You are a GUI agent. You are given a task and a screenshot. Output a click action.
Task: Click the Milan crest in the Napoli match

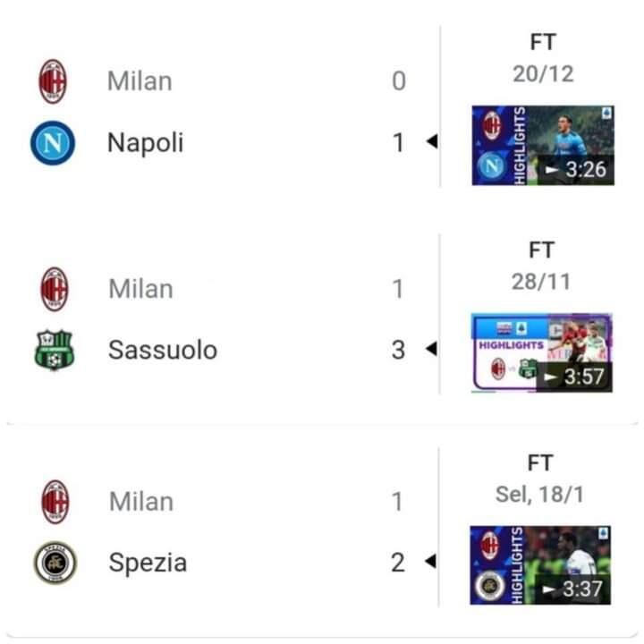[x=52, y=81]
